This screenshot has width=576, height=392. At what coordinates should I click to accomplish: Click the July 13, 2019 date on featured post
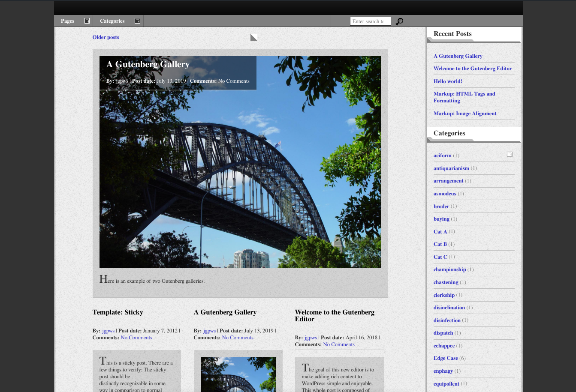click(x=171, y=81)
